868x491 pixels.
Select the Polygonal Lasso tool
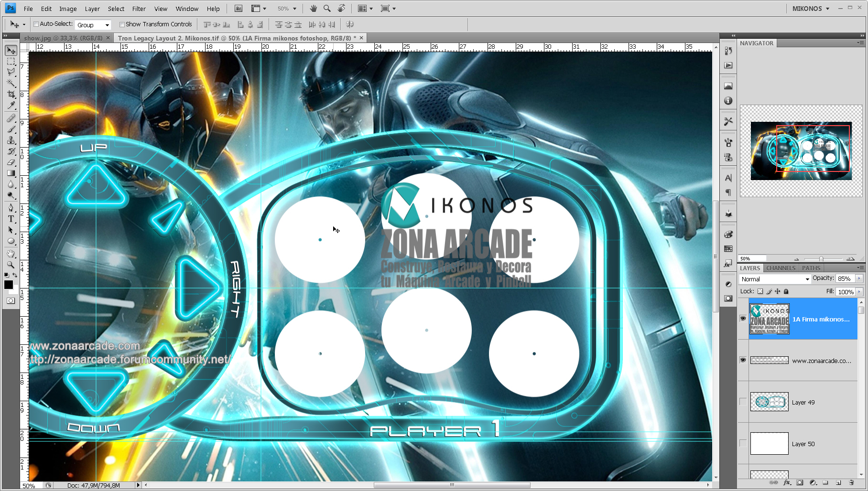(x=11, y=72)
